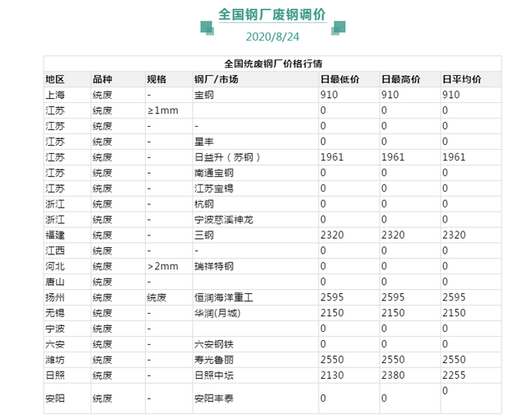Select the 规格 column header

[x=156, y=79]
